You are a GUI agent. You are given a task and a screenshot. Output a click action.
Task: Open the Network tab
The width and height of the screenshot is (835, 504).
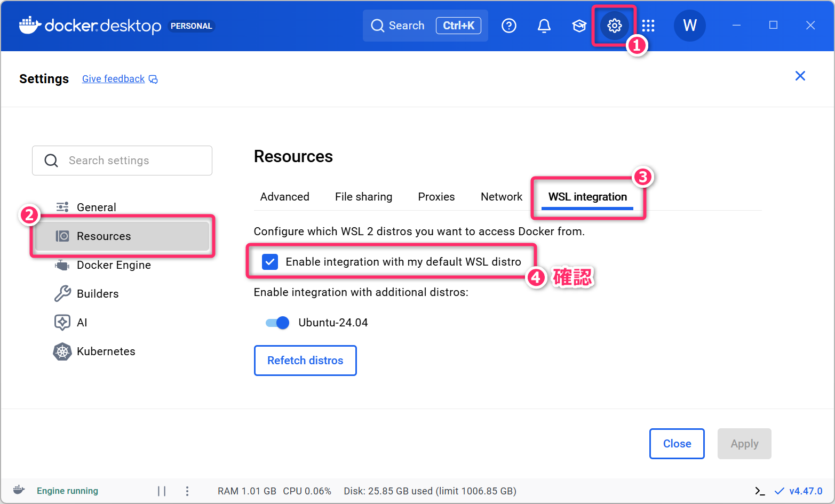tap(501, 197)
